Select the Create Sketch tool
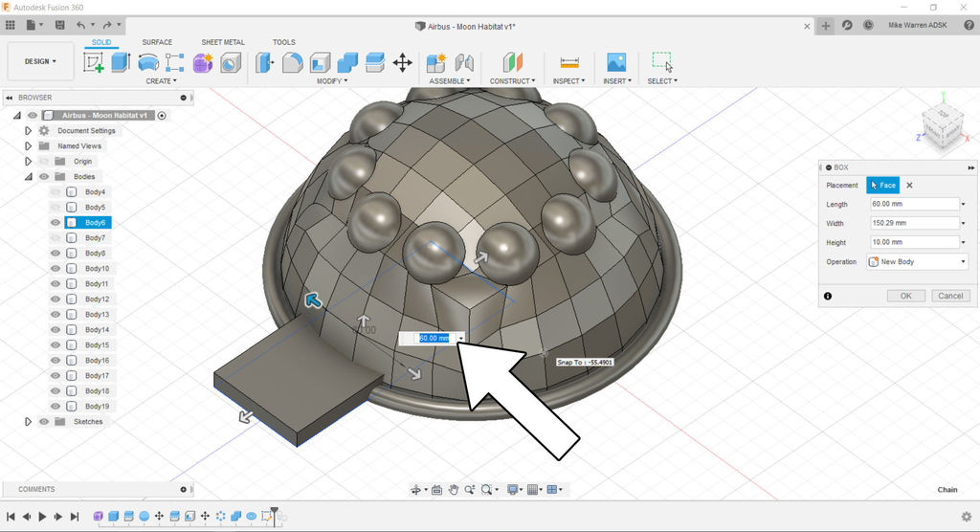This screenshot has height=532, width=980. [x=94, y=63]
